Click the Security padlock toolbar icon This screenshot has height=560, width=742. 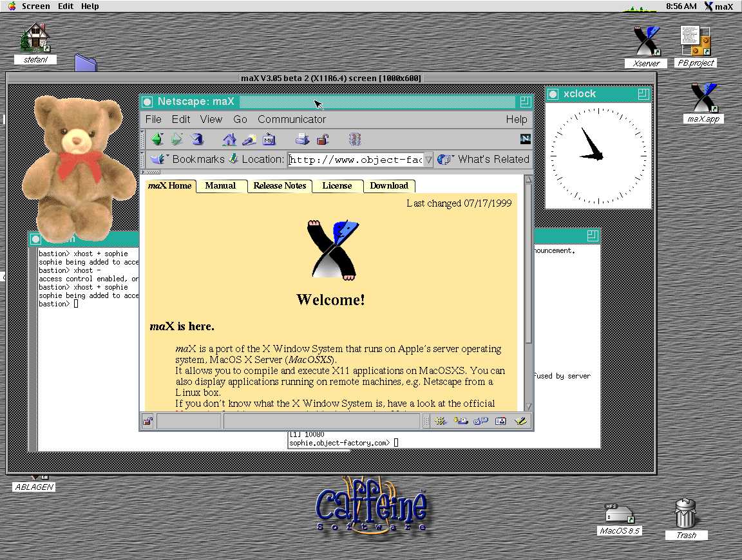tap(323, 139)
